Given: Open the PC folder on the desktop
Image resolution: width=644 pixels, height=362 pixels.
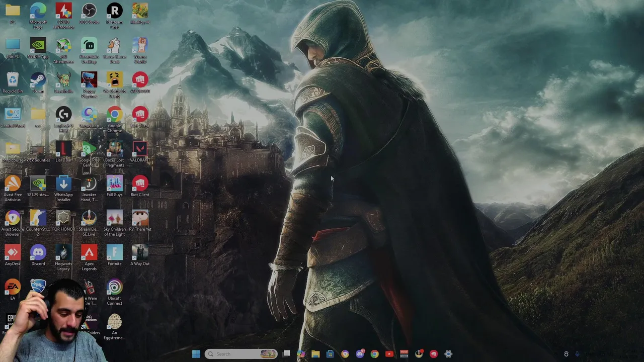Looking at the screenshot, I should click(13, 14).
